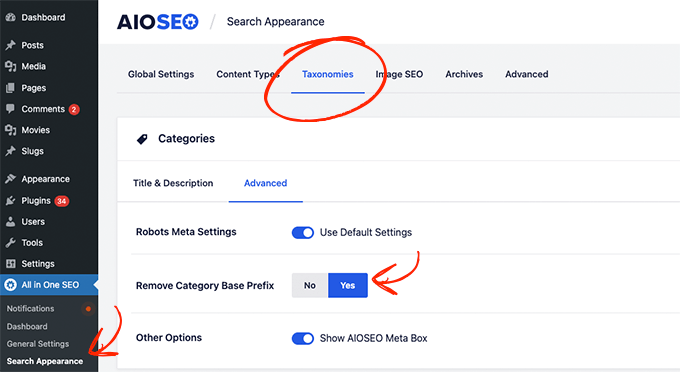Toggle Show AIOSEO Meta Box switch
The width and height of the screenshot is (680, 372).
303,339
